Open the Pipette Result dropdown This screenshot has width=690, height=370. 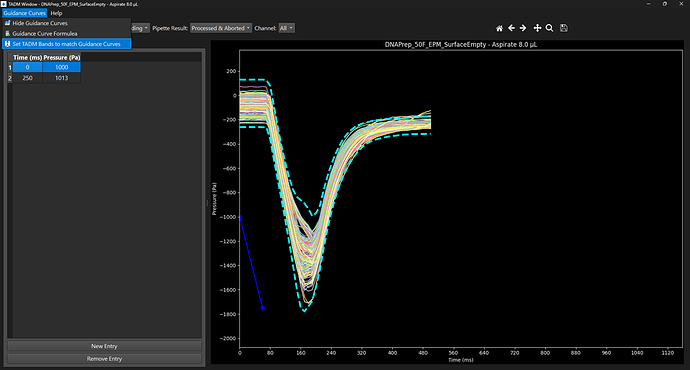click(221, 28)
